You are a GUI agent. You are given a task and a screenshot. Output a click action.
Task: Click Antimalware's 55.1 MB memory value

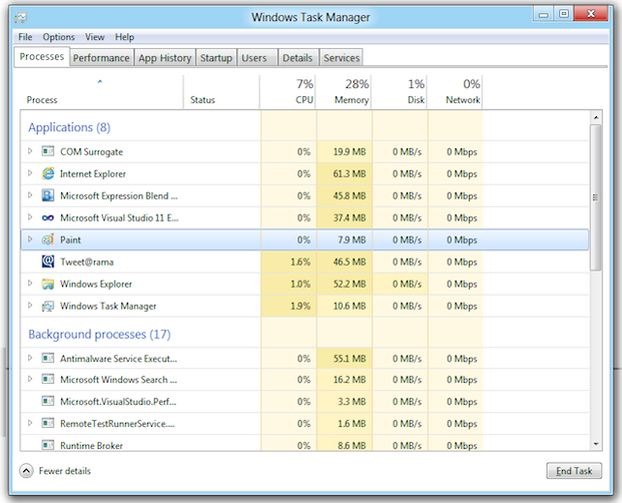pyautogui.click(x=349, y=359)
